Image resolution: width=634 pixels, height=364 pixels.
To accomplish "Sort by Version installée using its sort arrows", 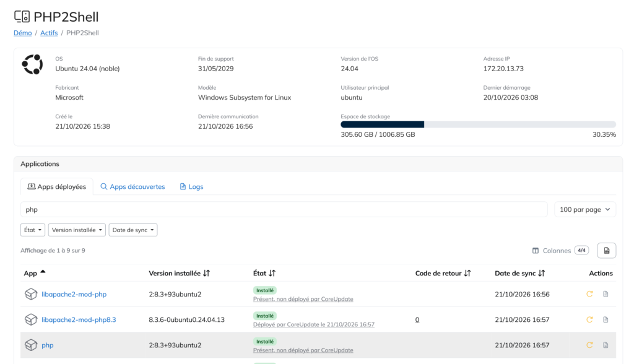I will (x=207, y=274).
